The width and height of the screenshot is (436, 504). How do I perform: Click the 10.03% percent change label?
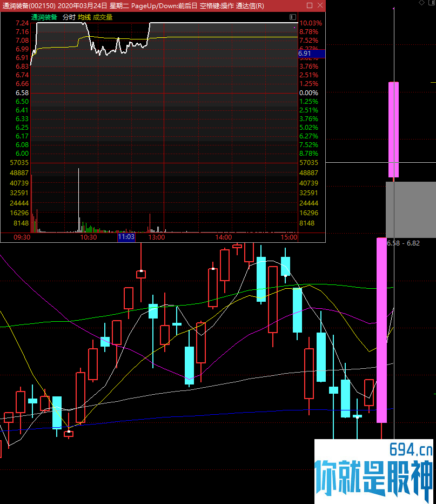click(311, 23)
